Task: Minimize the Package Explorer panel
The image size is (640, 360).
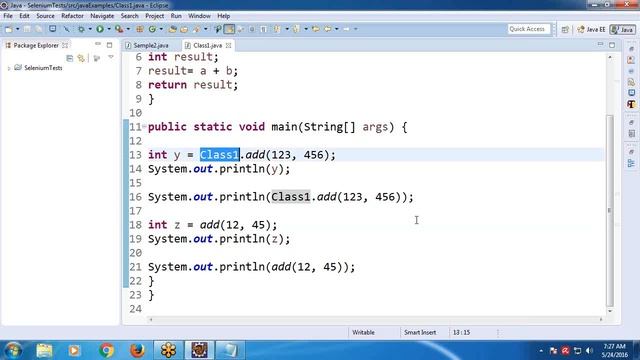Action: 98,44
